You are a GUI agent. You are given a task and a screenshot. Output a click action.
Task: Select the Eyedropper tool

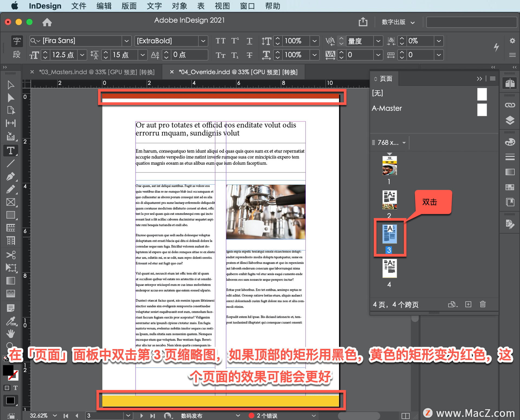coord(11,321)
